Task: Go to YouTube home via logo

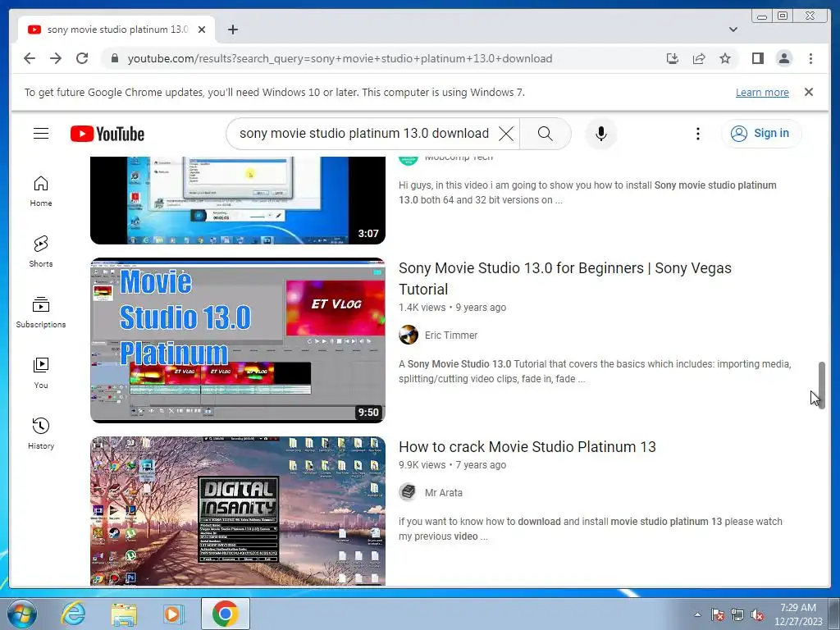Action: click(107, 134)
